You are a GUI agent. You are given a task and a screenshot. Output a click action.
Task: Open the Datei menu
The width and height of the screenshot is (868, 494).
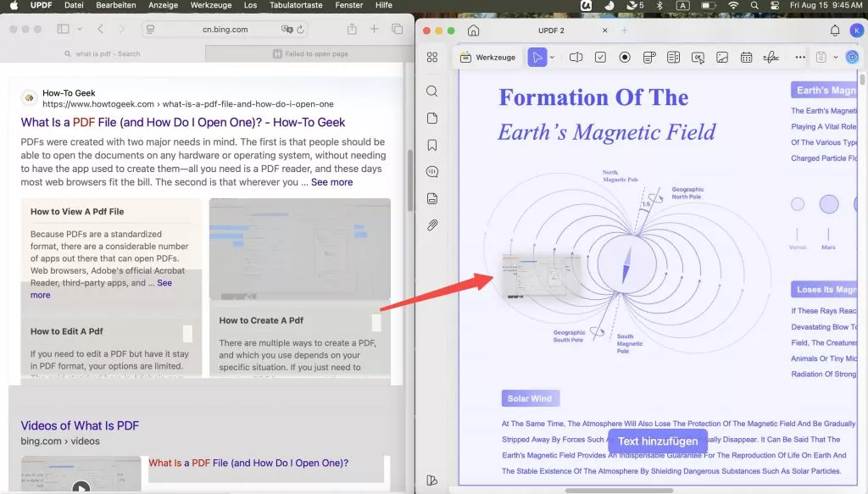pos(74,5)
